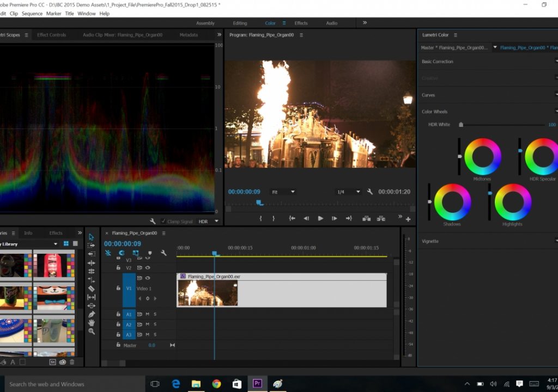This screenshot has height=392, width=558.
Task: Mute audio track A3
Action: pos(147,334)
